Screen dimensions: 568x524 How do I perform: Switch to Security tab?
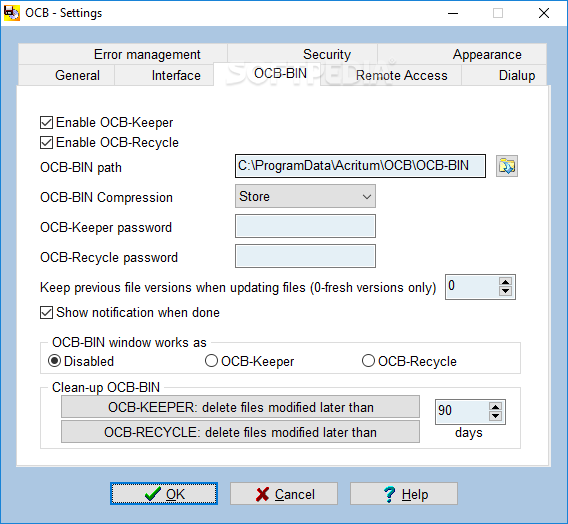point(302,54)
